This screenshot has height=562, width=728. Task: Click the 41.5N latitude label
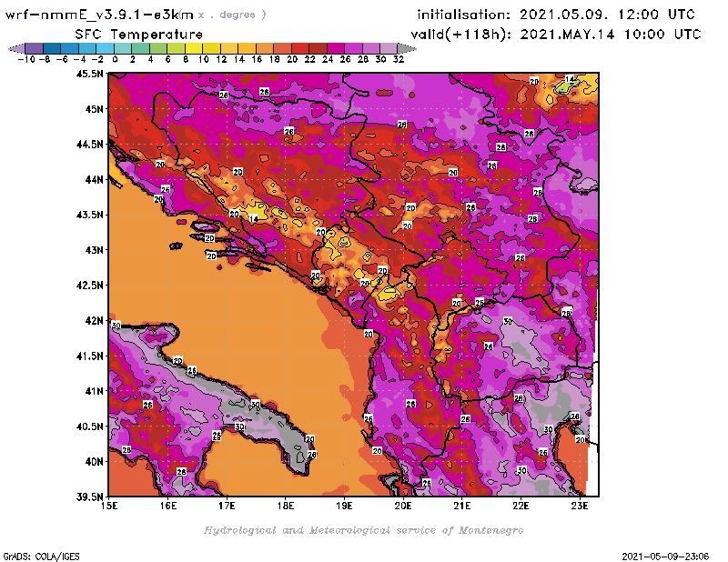89,356
